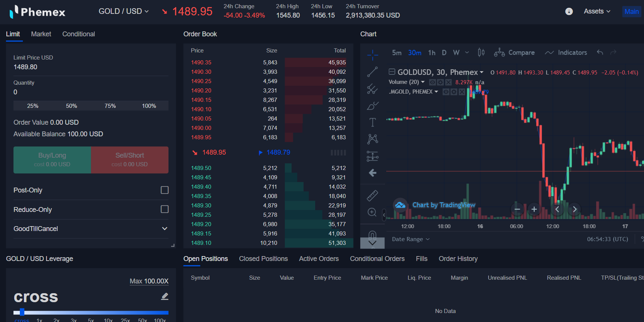The image size is (644, 322).
Task: Select the pitchfork drawing tool
Action: (373, 89)
